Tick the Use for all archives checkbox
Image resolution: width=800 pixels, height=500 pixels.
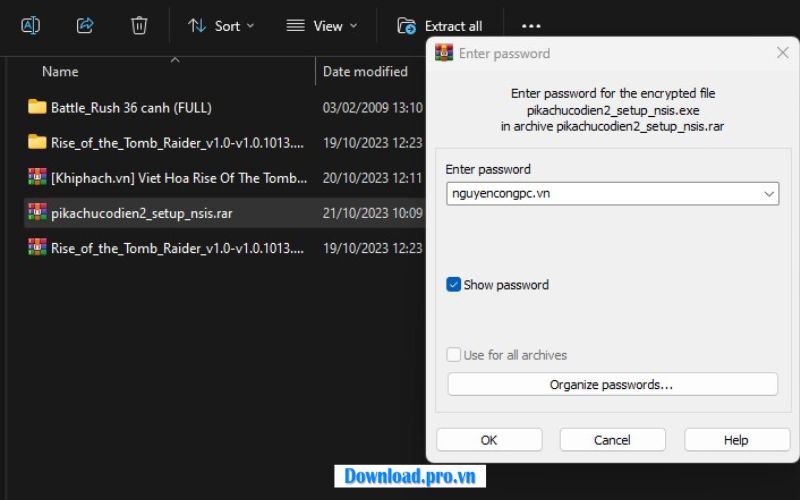[x=454, y=355]
